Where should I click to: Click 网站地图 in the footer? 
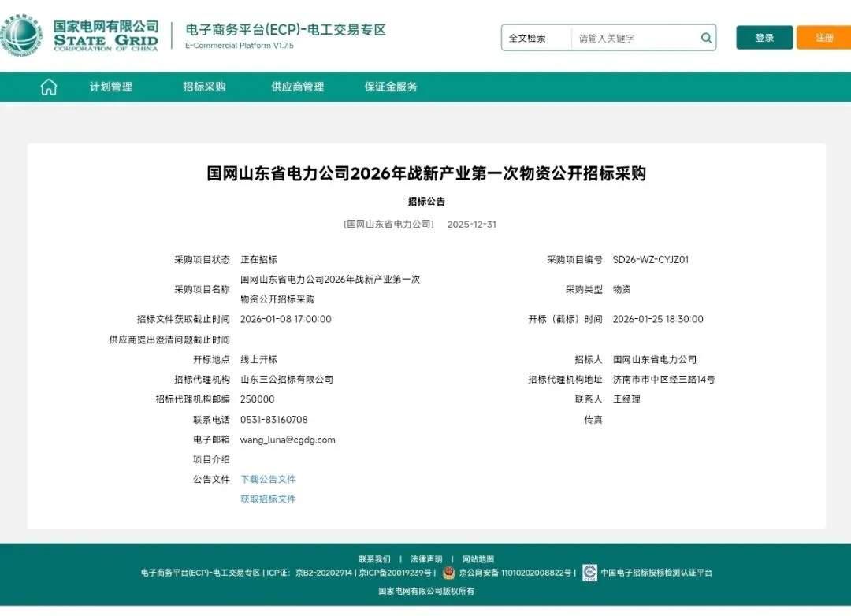478,559
